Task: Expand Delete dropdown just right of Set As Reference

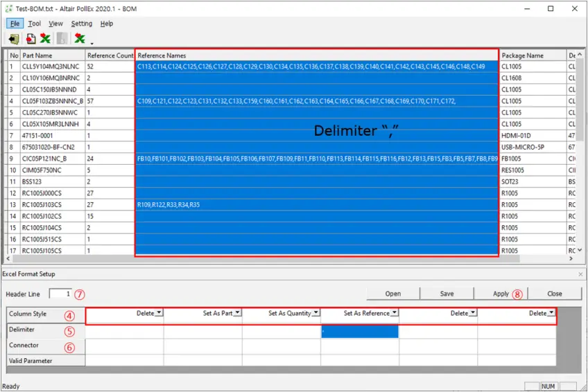Action: tap(473, 312)
